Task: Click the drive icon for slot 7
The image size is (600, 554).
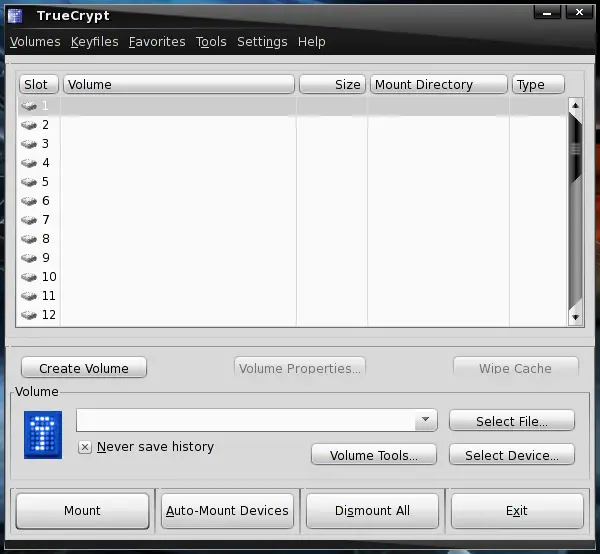Action: coord(29,220)
